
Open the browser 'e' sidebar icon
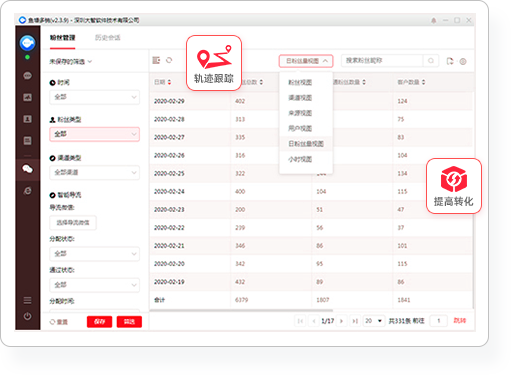tap(27, 191)
